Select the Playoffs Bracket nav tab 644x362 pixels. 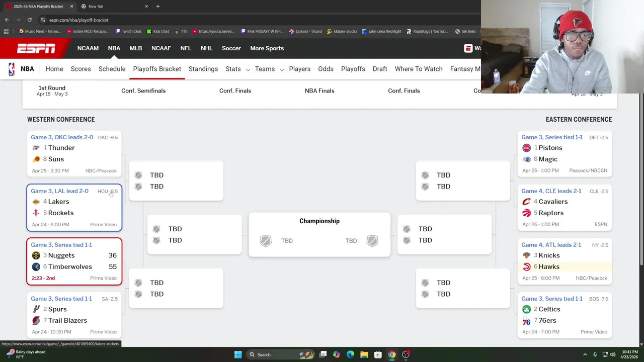tap(157, 69)
